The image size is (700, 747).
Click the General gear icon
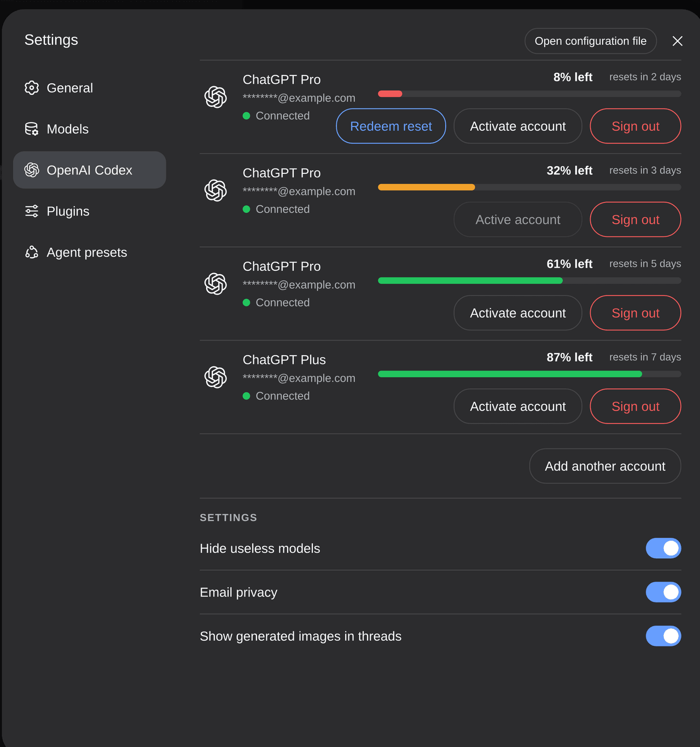(x=32, y=88)
